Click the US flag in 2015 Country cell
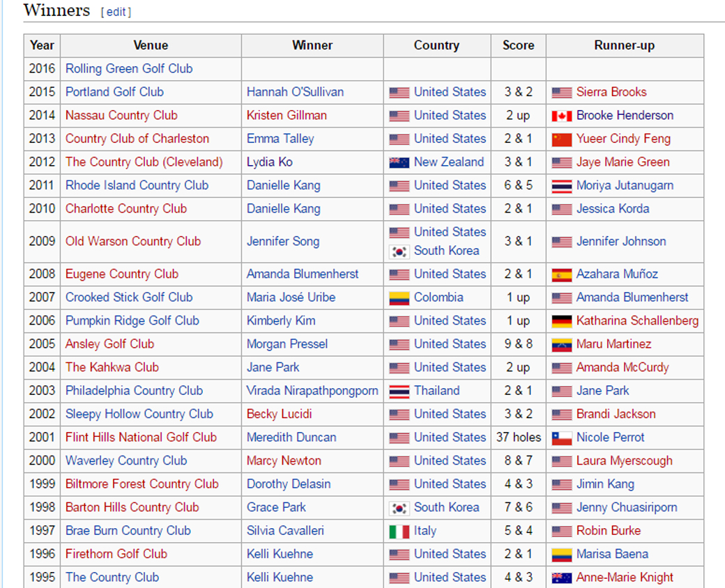The width and height of the screenshot is (725, 588). pos(399,93)
